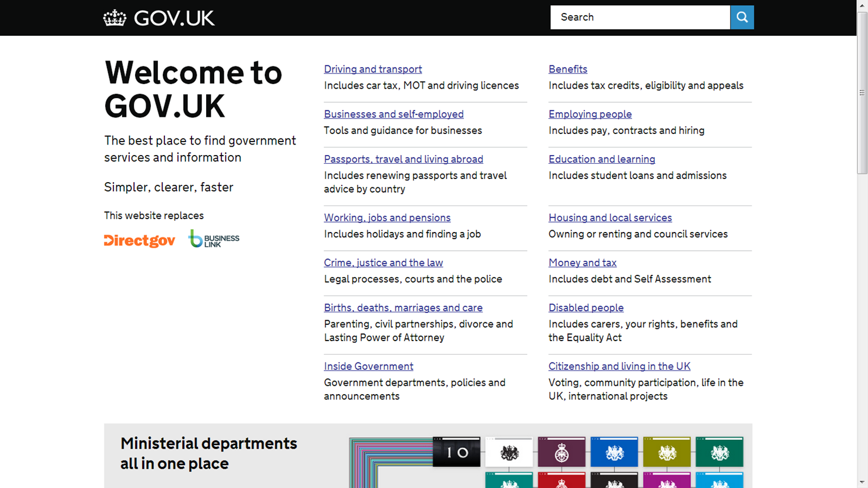Open the Driving and transport link

(x=373, y=69)
